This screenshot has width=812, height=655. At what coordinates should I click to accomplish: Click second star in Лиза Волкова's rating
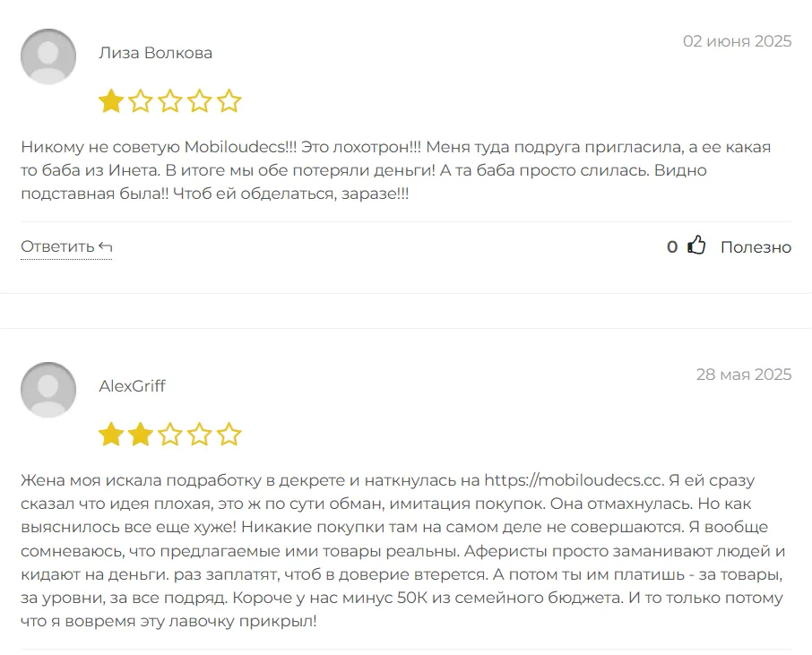point(141,101)
